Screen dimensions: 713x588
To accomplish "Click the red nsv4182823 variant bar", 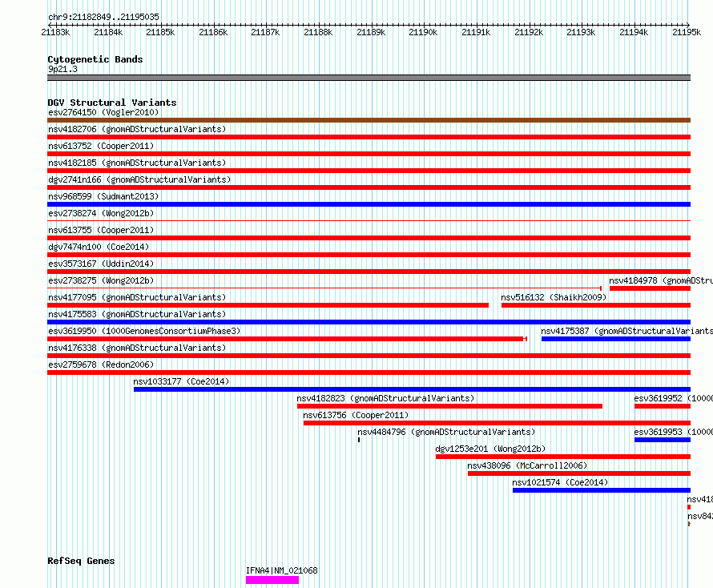I will coord(449,406).
